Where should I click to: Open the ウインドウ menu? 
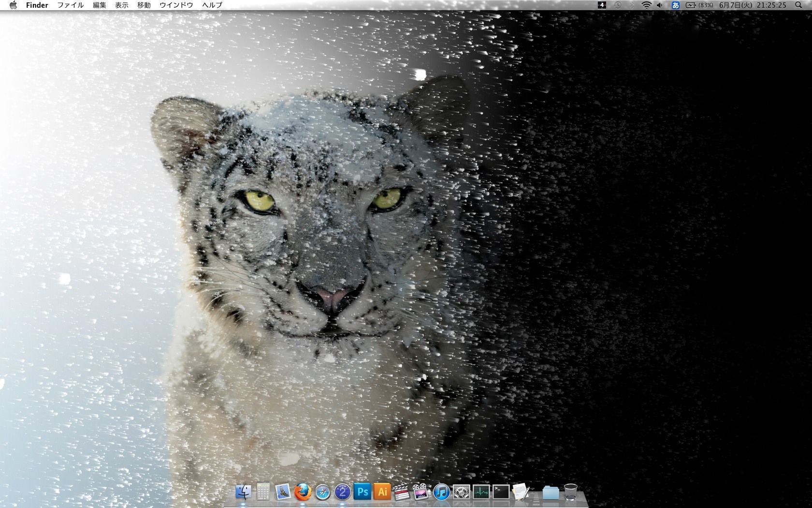[x=176, y=5]
